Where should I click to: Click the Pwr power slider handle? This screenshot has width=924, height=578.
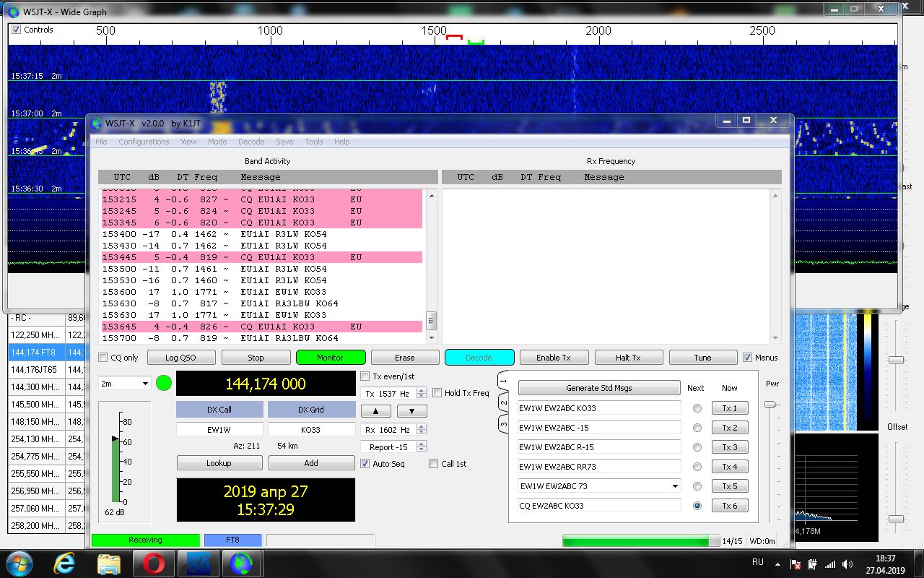772,405
